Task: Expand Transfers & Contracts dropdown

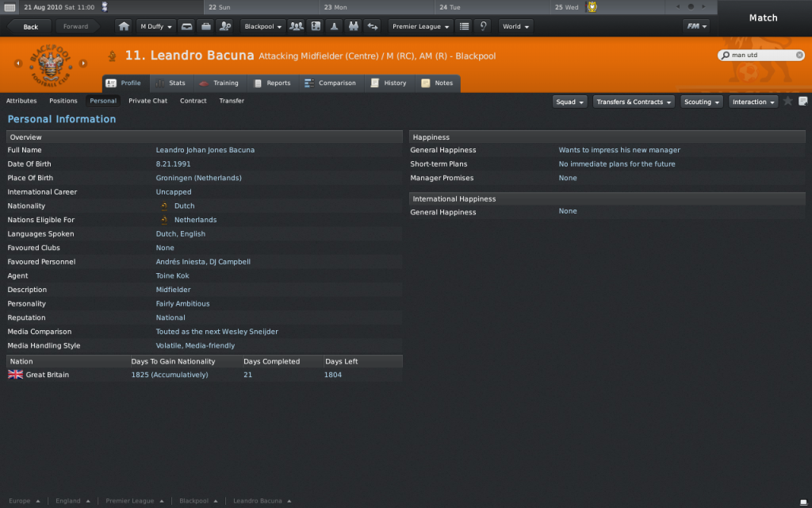Action: (x=634, y=102)
